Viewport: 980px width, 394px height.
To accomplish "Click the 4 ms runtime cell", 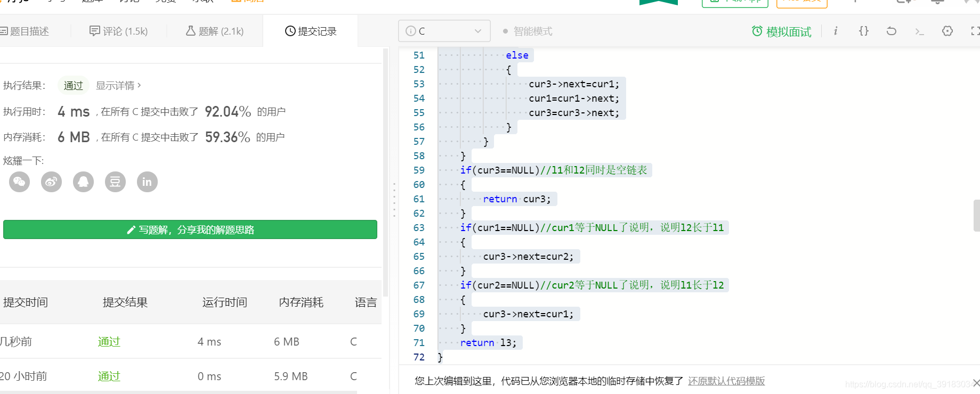I will tap(209, 342).
